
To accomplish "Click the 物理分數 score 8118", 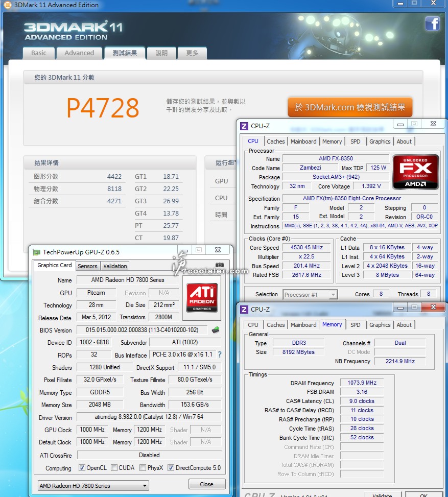I will click(x=114, y=189).
